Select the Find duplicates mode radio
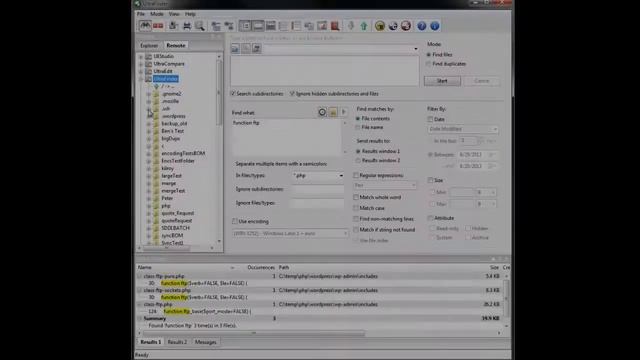Viewport: 640px width, 360px height. click(429, 64)
